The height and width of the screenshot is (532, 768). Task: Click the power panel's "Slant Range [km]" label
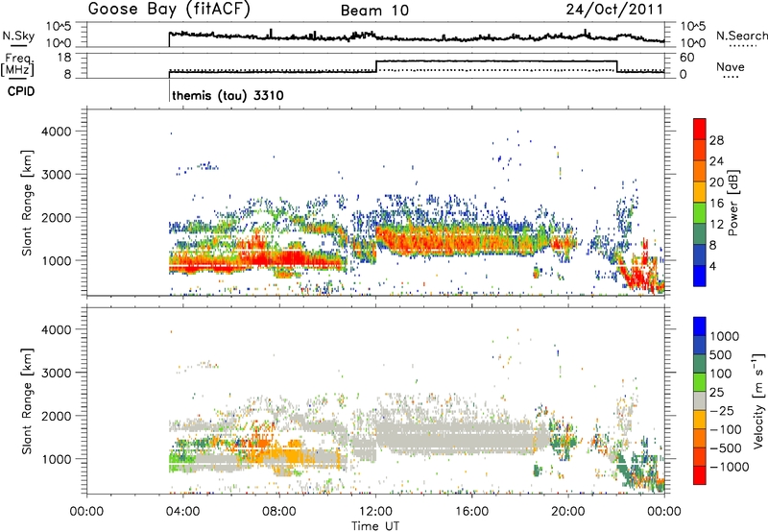pyautogui.click(x=27, y=203)
